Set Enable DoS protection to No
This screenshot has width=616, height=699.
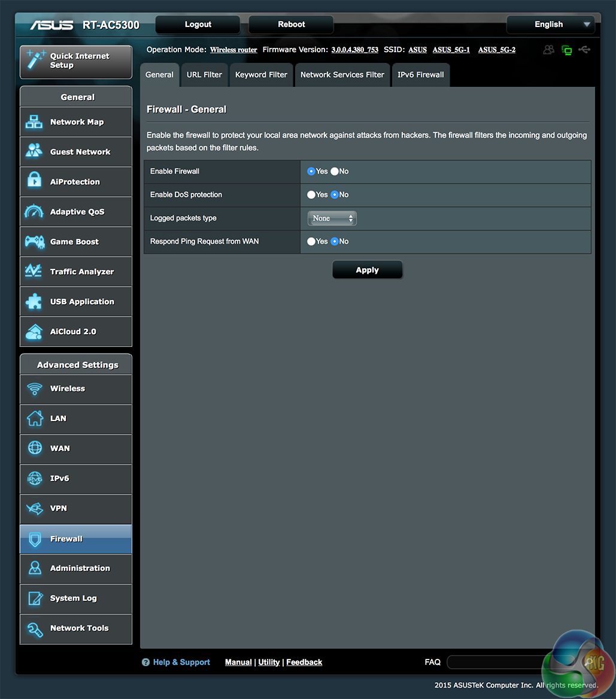(x=335, y=194)
